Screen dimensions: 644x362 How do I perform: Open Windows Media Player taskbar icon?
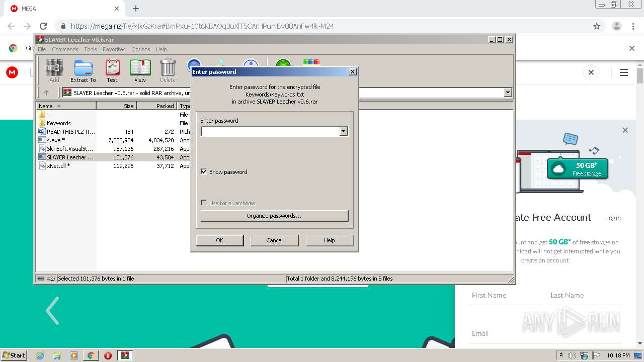click(74, 355)
